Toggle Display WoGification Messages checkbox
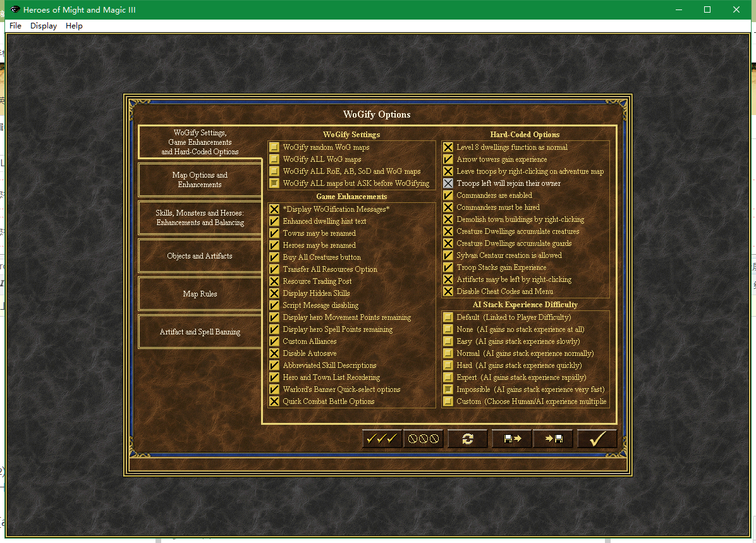 pos(274,209)
